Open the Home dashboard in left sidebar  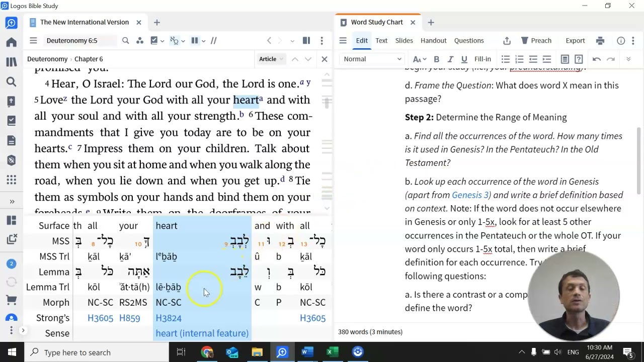tap(11, 43)
